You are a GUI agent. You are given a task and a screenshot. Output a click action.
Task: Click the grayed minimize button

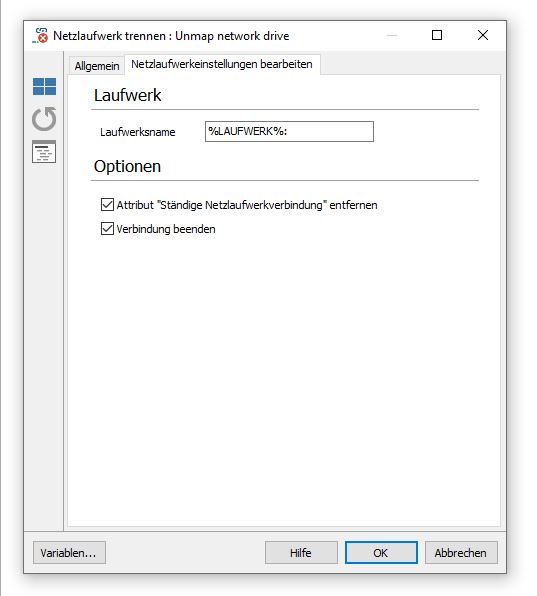pyautogui.click(x=392, y=35)
